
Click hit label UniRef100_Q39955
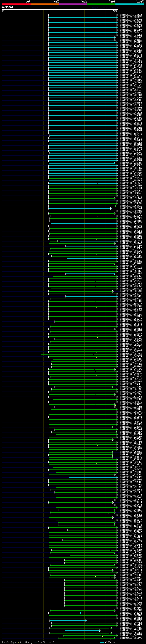[131, 620]
